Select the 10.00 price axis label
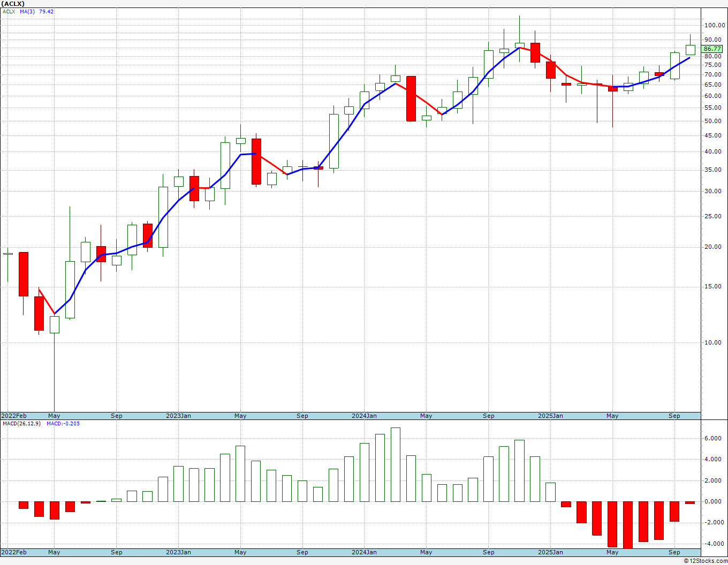The height and width of the screenshot is (565, 728). tap(713, 342)
